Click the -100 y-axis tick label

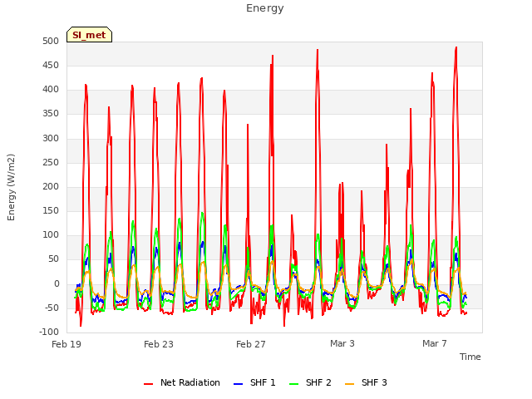(x=49, y=332)
